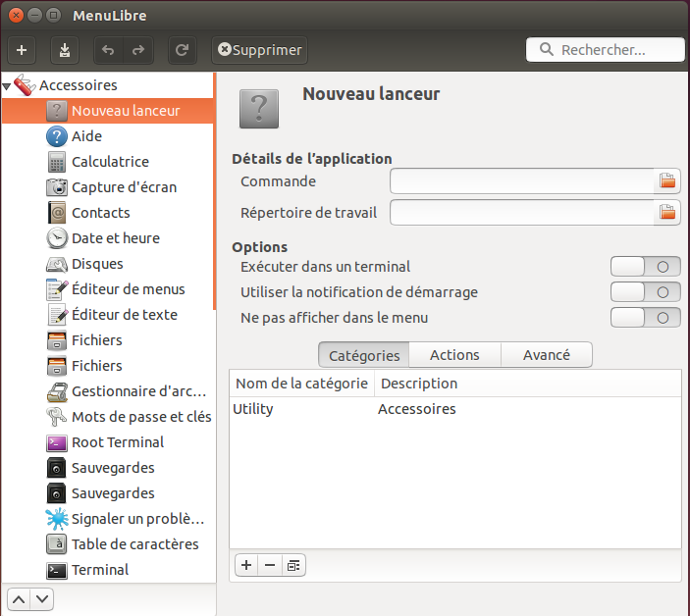Switch to the Avancé tab
The image size is (690, 616).
point(547,355)
